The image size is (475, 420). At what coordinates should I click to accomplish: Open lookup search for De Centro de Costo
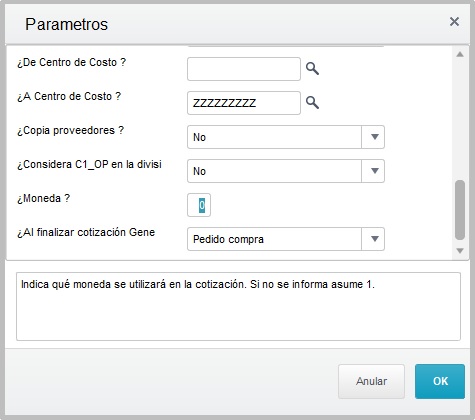click(312, 69)
